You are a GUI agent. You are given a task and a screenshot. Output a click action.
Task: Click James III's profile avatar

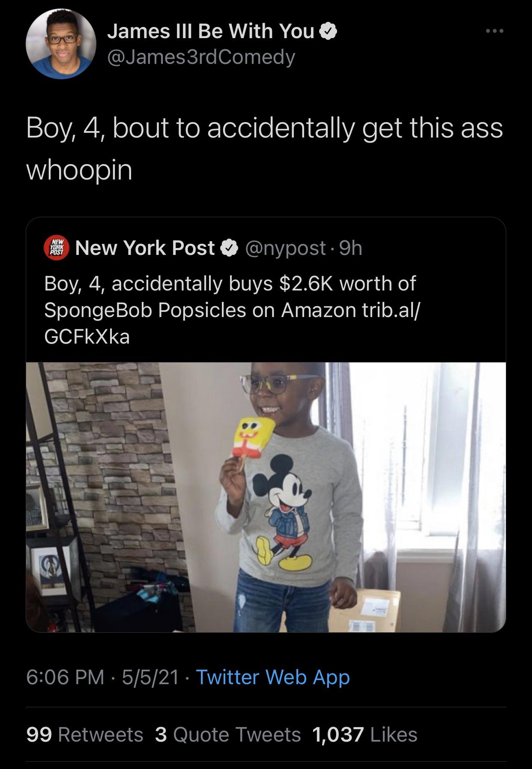coord(61,44)
